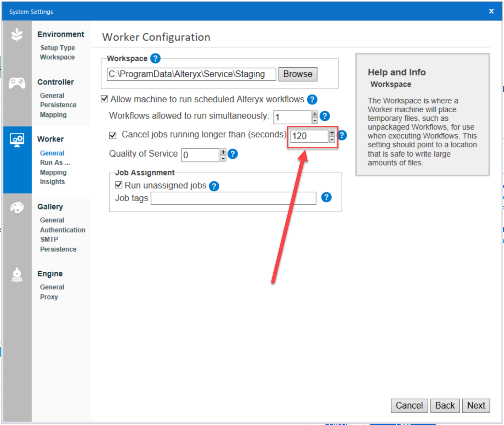Open Gallery SMTP settings
The width and height of the screenshot is (504, 425).
point(49,239)
